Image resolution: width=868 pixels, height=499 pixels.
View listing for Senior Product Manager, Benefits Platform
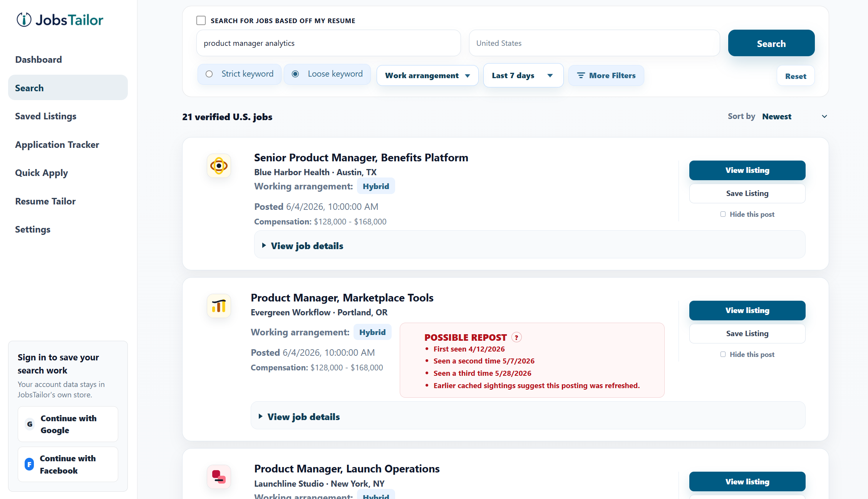[747, 170]
